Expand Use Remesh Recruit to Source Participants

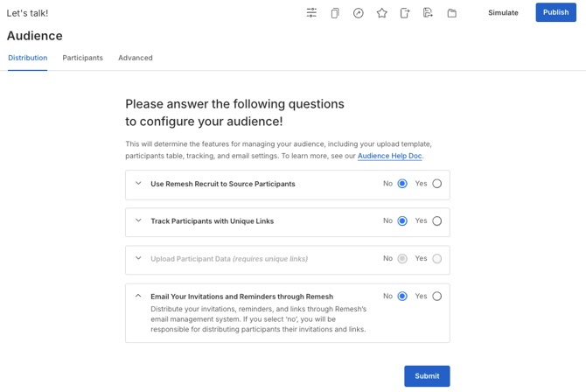coord(138,184)
